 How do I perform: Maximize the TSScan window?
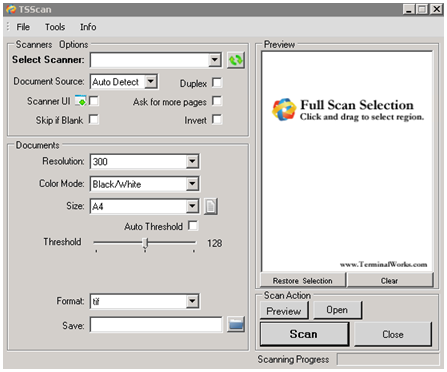pos(422,9)
